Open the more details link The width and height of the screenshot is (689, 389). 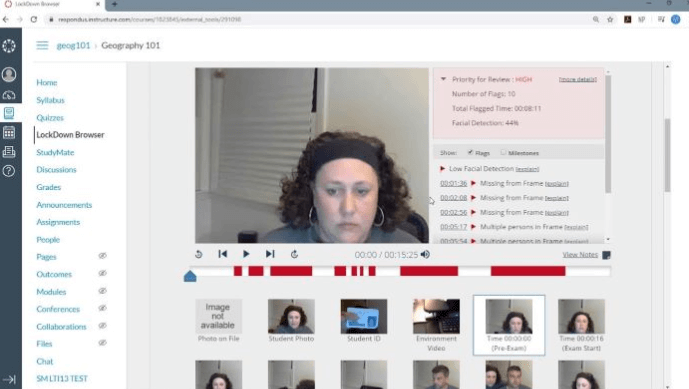tap(577, 80)
